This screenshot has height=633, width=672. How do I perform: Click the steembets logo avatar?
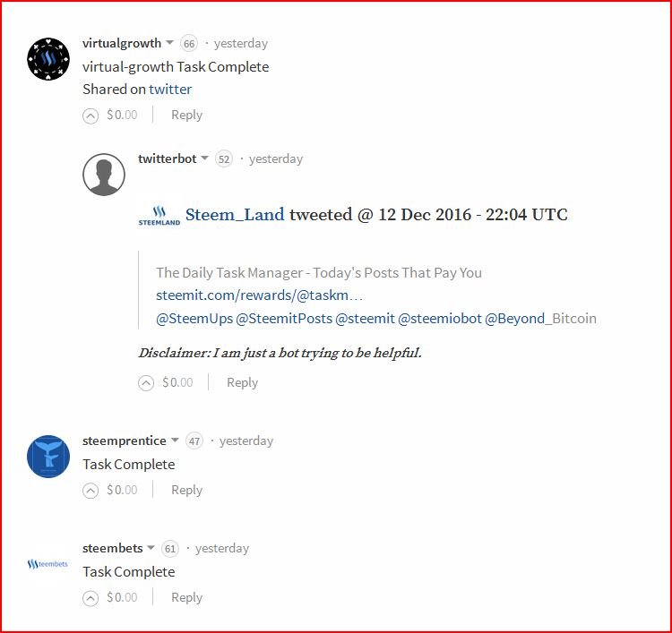coord(47,564)
